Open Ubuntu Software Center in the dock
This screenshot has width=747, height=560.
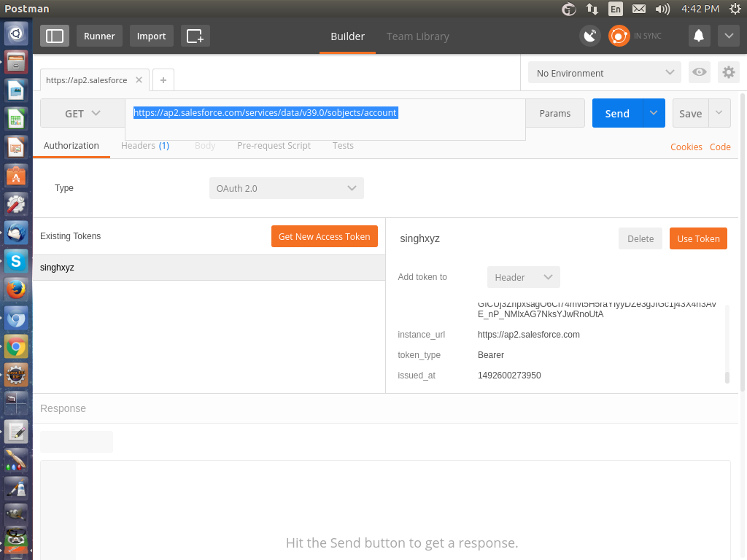16,176
